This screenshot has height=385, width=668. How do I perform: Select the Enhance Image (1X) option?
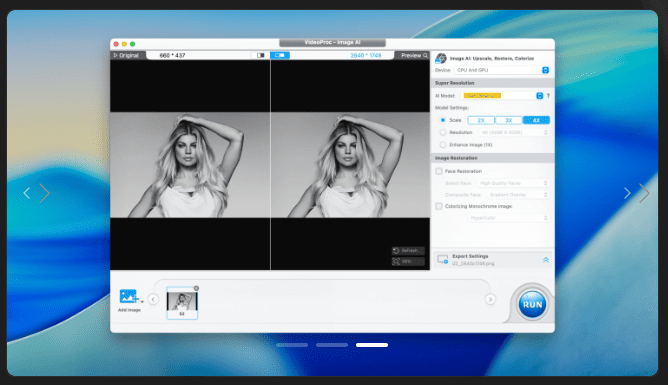click(443, 145)
